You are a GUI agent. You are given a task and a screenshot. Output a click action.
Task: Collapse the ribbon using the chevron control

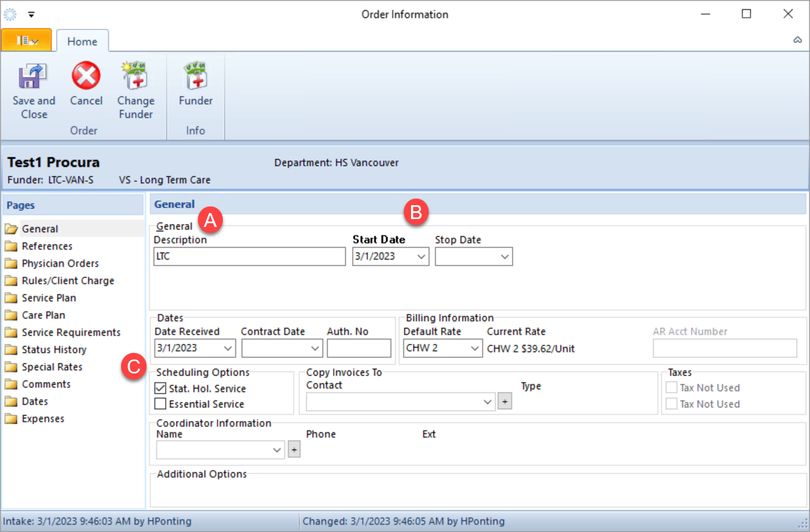click(x=797, y=40)
